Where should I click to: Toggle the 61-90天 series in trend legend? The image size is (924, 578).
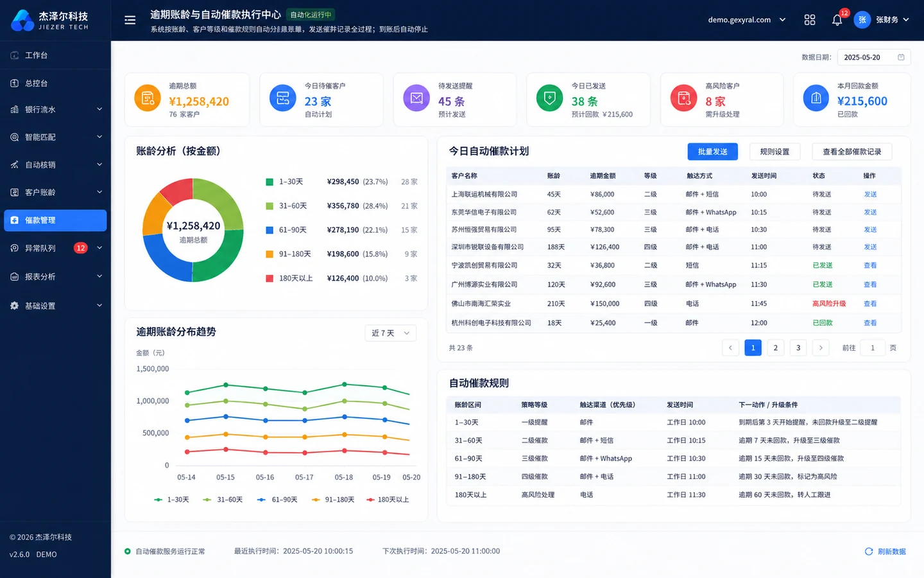click(x=277, y=500)
